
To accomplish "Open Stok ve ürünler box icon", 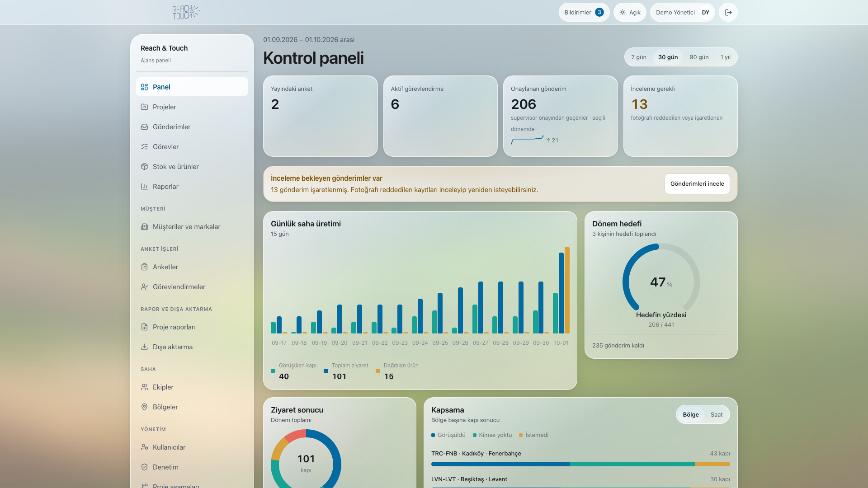I will (144, 166).
